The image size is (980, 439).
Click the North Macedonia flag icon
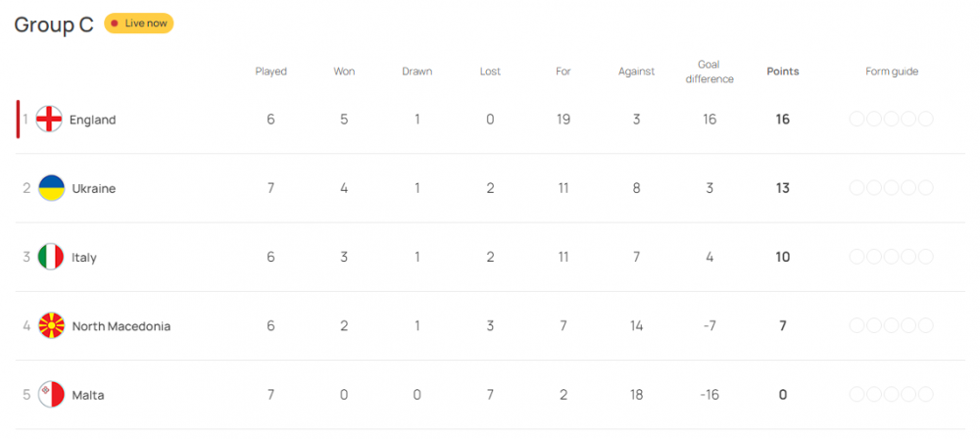[52, 326]
